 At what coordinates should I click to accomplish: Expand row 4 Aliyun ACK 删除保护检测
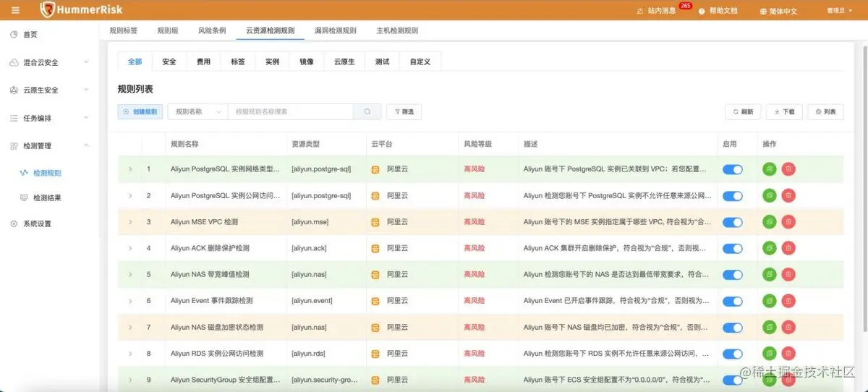pyautogui.click(x=131, y=248)
